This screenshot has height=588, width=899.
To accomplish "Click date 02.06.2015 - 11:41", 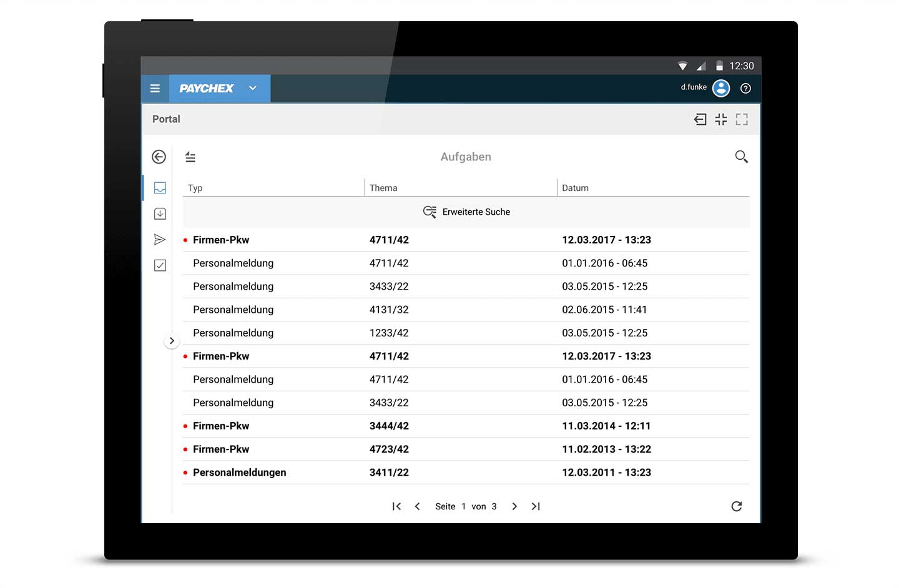I will 604,310.
